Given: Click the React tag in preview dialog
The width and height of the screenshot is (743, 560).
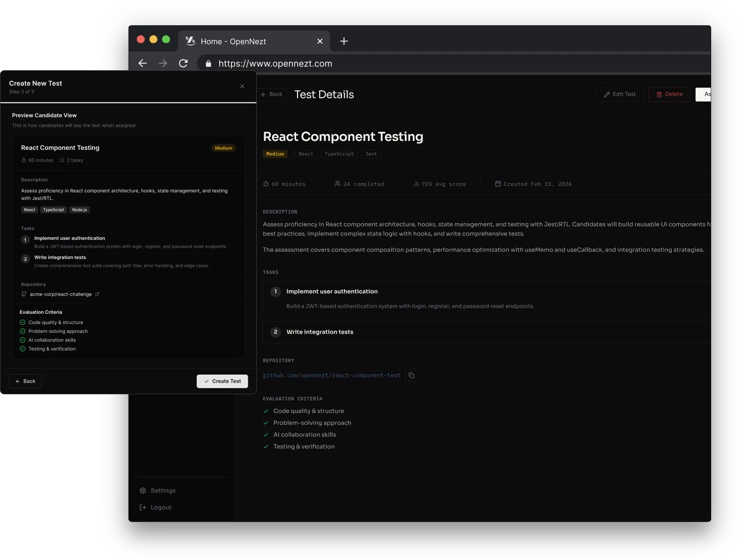Looking at the screenshot, I should (30, 210).
